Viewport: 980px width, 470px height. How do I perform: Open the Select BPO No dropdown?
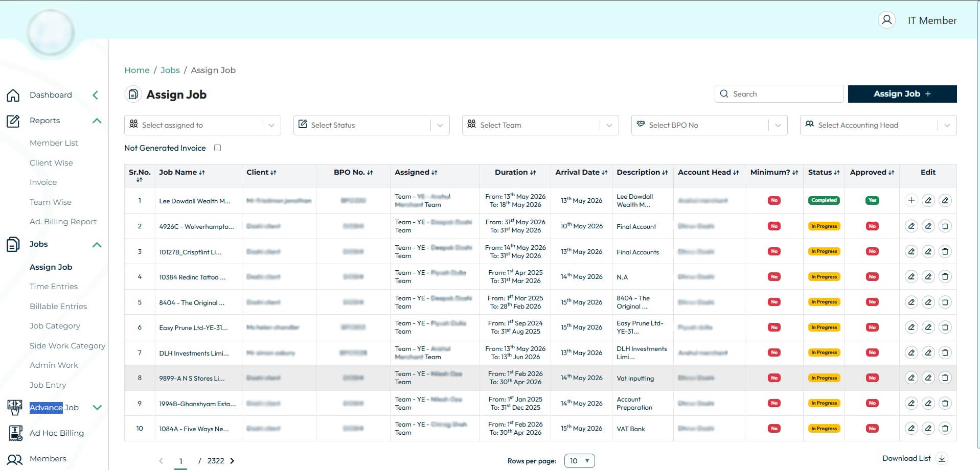click(710, 125)
